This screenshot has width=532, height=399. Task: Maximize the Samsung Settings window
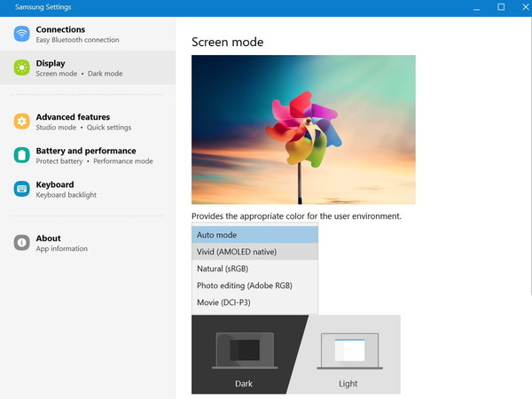pos(501,7)
